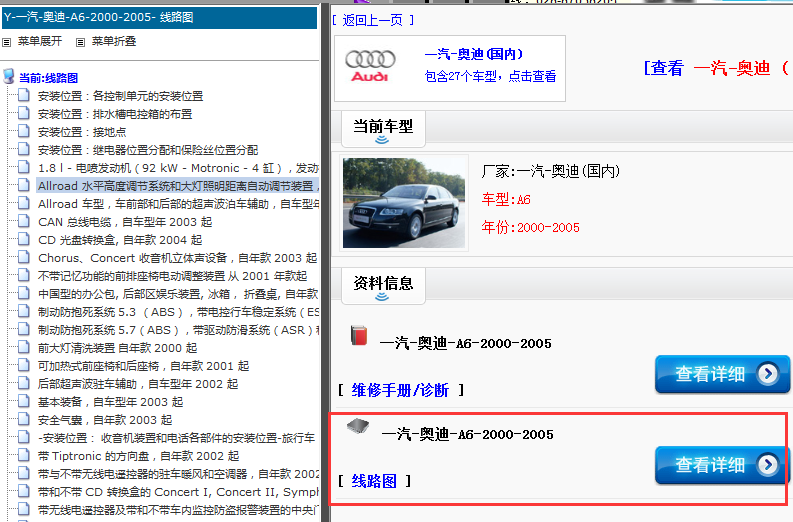This screenshot has width=793, height=522.
Task: Open 带 Tiptronic 的方向盘 entry
Action: pos(138,456)
